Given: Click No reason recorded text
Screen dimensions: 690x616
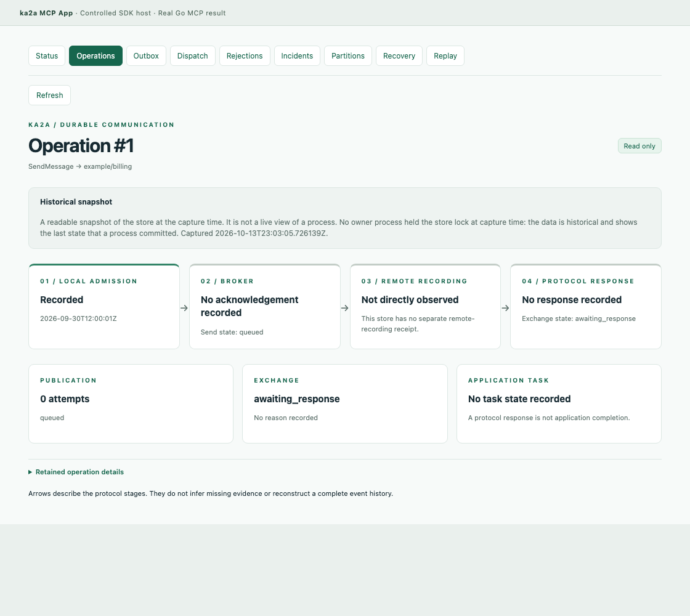Looking at the screenshot, I should coord(286,418).
